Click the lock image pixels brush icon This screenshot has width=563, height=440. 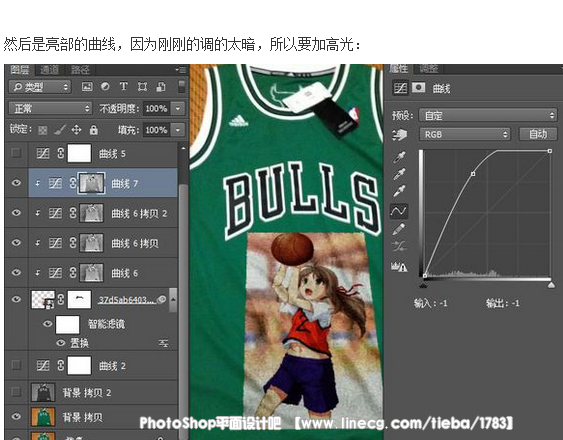point(60,130)
